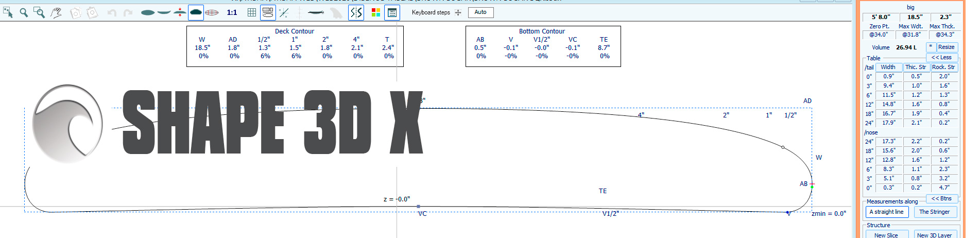Collapse buttons section with '<< Btns'
The height and width of the screenshot is (238, 980).
[x=941, y=198]
